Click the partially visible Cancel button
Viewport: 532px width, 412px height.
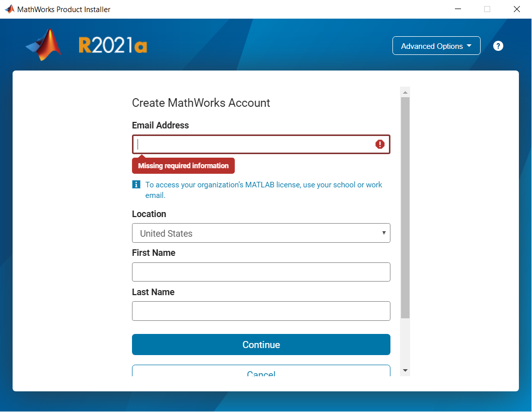[261, 371]
